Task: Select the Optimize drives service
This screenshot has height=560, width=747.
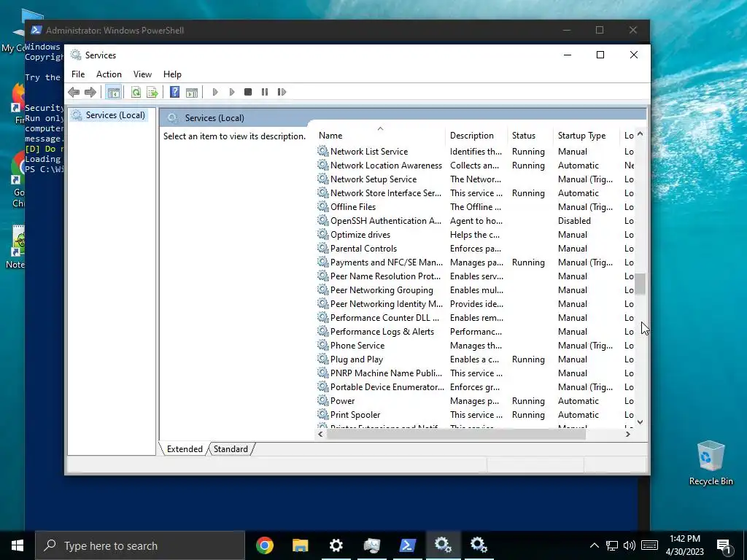Action: click(475, 234)
